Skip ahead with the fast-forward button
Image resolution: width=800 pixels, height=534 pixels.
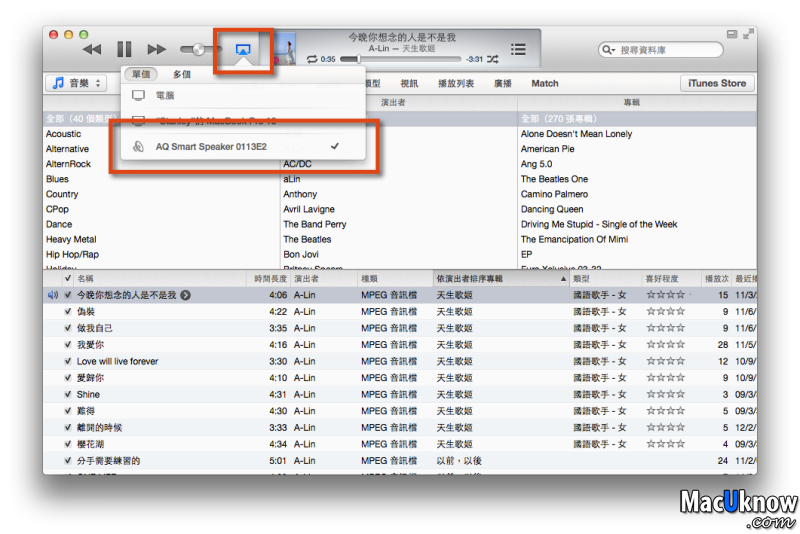(x=157, y=49)
